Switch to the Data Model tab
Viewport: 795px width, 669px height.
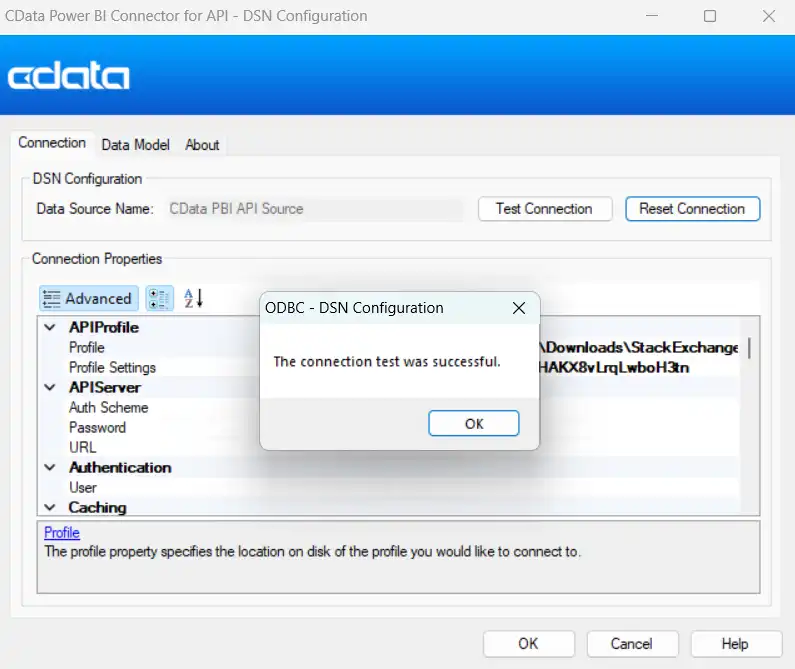point(135,145)
